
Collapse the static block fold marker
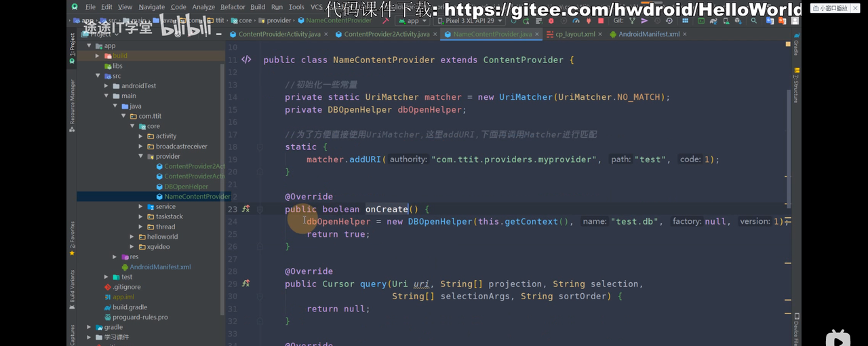click(260, 147)
